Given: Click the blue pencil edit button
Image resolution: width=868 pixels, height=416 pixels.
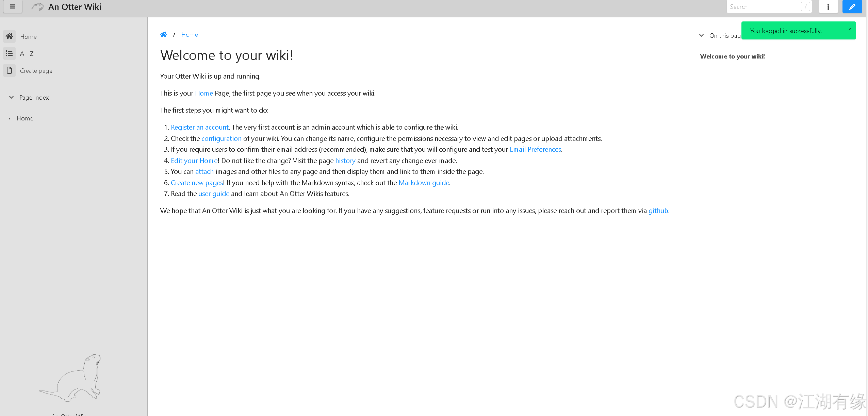Looking at the screenshot, I should click(852, 7).
